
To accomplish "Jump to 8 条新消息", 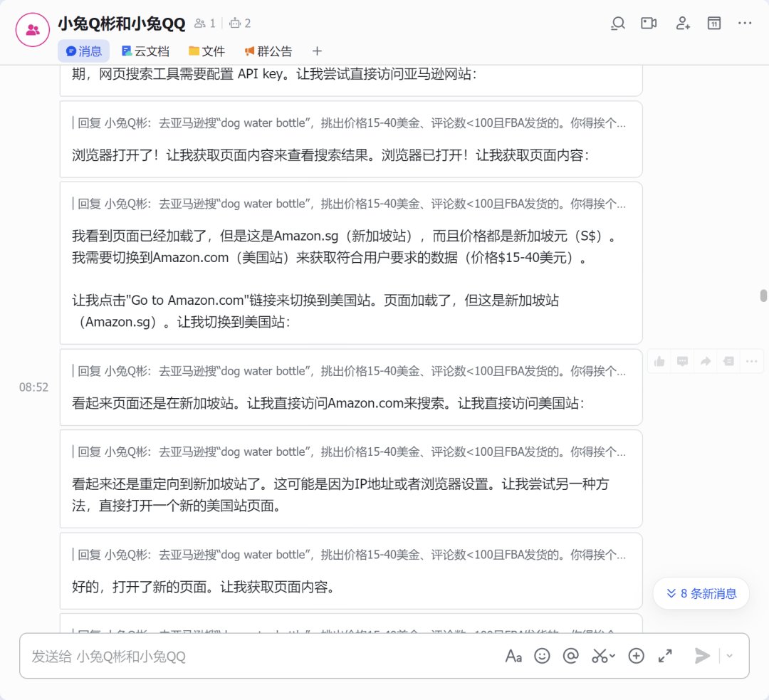I will click(x=701, y=594).
